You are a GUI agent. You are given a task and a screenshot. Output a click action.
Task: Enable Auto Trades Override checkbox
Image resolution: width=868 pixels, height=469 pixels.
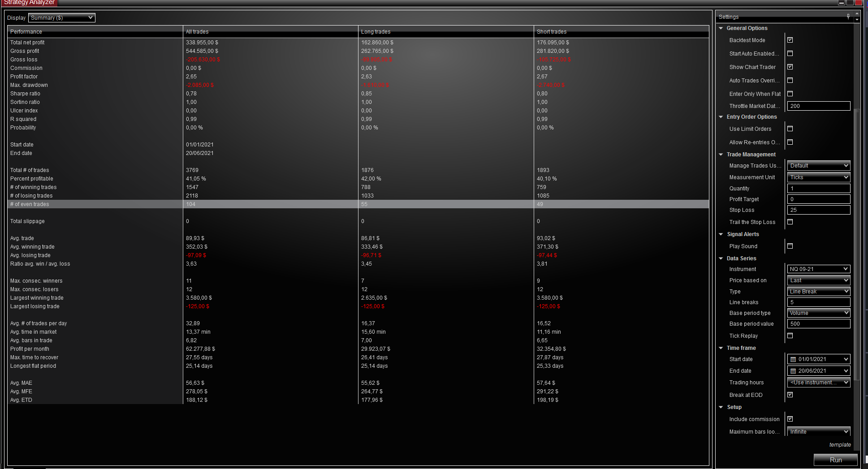click(790, 80)
